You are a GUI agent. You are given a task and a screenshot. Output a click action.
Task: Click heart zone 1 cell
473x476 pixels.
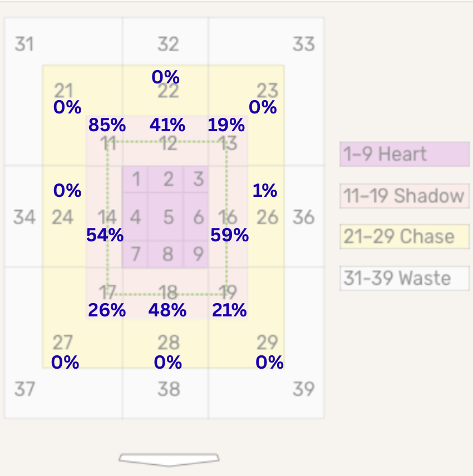point(135,179)
